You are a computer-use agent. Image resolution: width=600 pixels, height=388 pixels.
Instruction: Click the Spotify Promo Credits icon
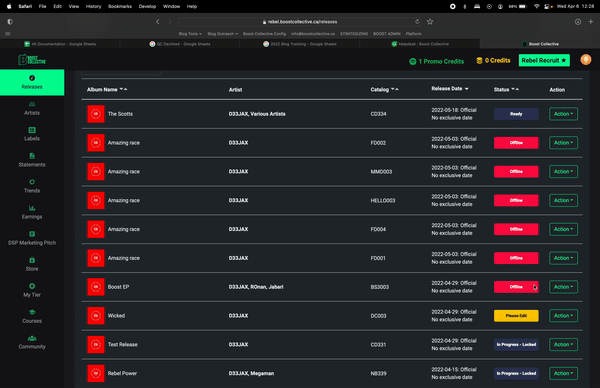[x=412, y=61]
